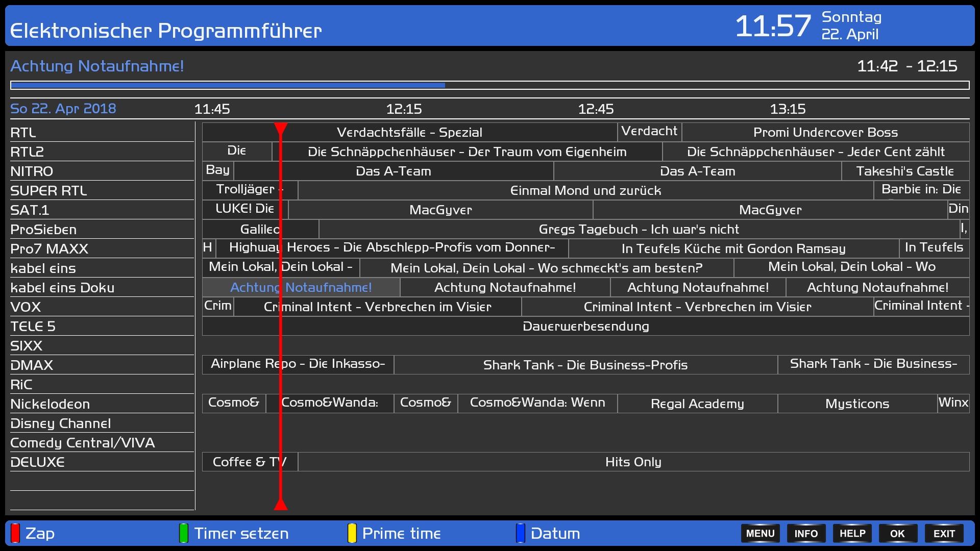Click the EXIT key icon
The width and height of the screenshot is (980, 551).
(944, 533)
